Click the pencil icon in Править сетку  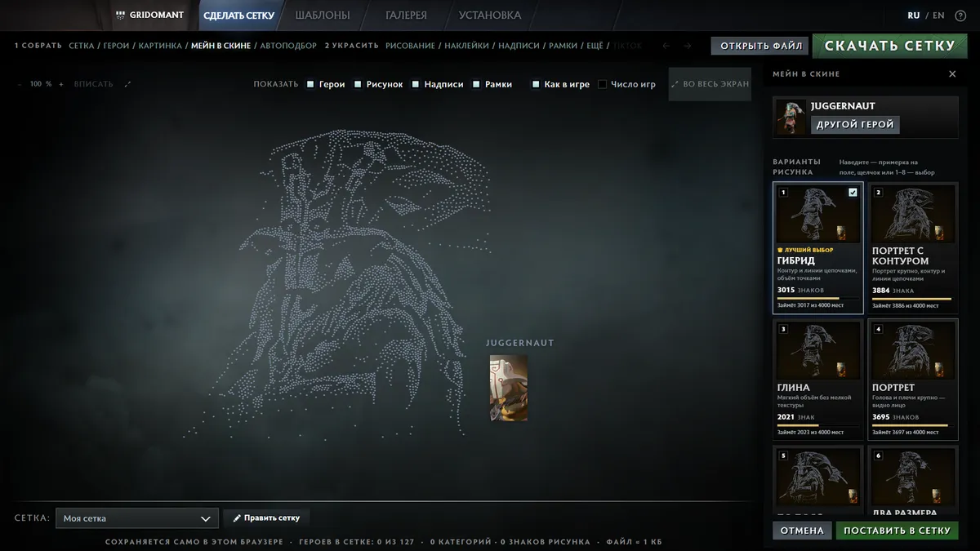coord(237,518)
